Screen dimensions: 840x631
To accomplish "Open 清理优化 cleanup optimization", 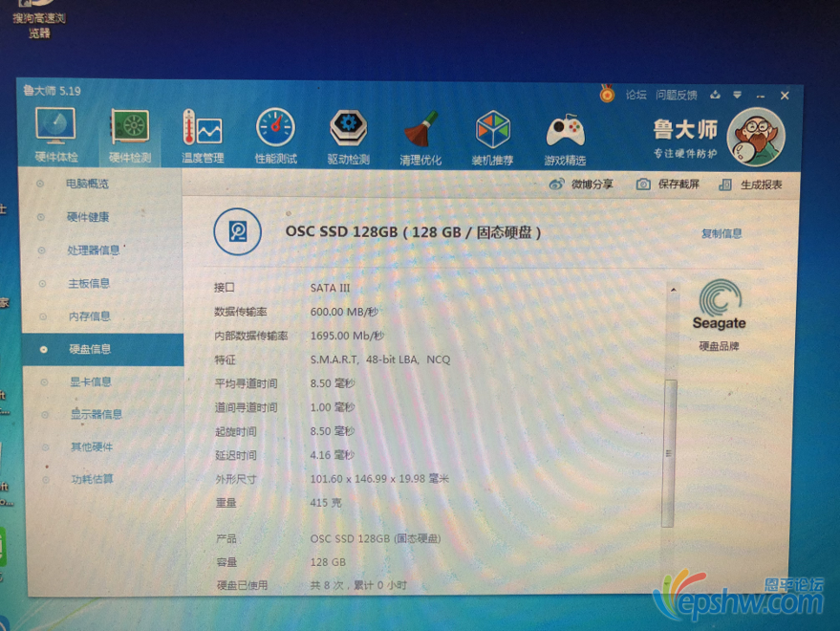I will tap(420, 138).
